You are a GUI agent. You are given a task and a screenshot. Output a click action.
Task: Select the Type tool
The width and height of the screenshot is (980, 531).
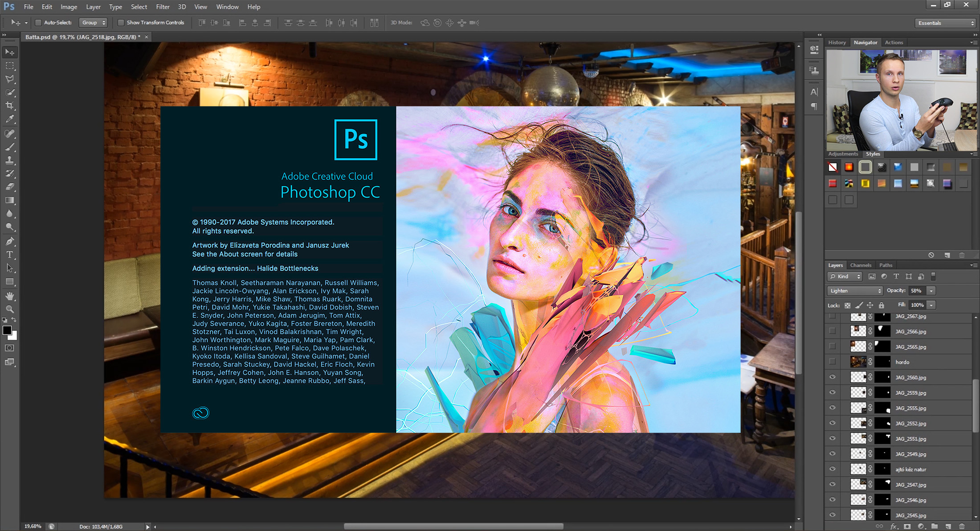pos(9,255)
